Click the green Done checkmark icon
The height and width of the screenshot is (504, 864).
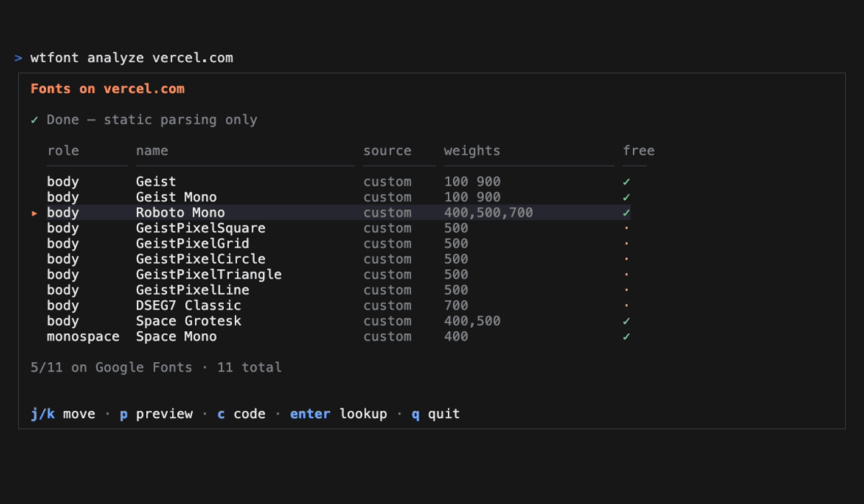(35, 120)
